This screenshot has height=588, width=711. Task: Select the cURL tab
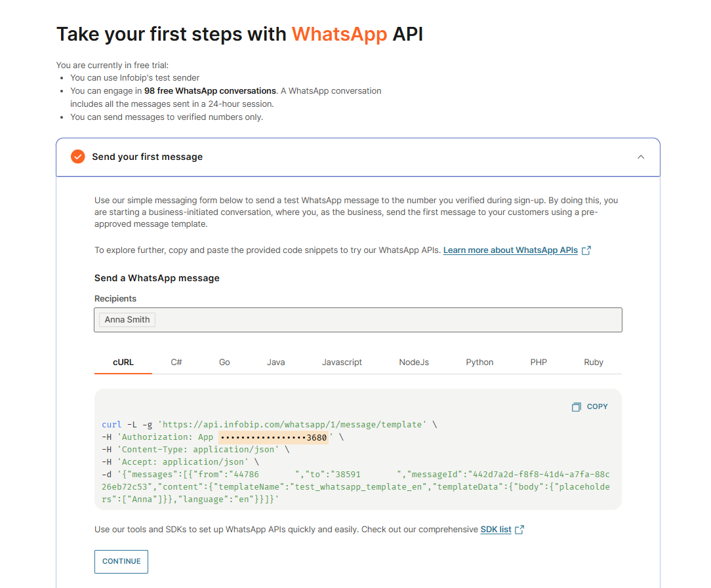[x=123, y=363]
